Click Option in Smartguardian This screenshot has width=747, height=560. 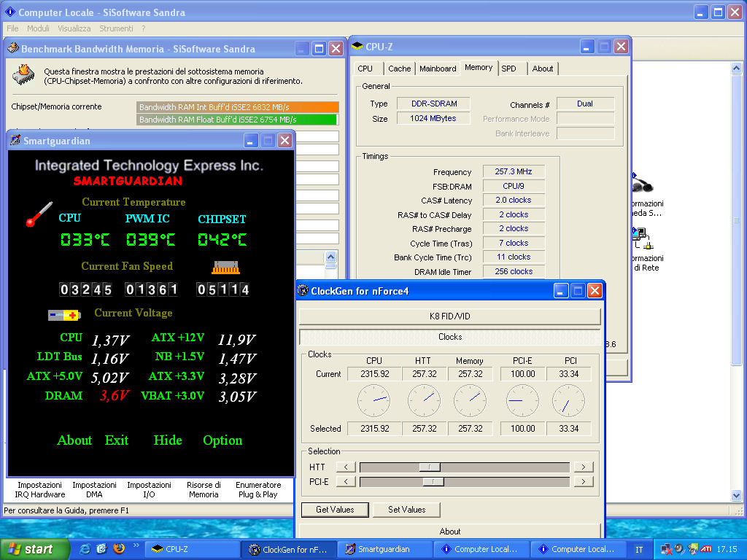click(222, 440)
